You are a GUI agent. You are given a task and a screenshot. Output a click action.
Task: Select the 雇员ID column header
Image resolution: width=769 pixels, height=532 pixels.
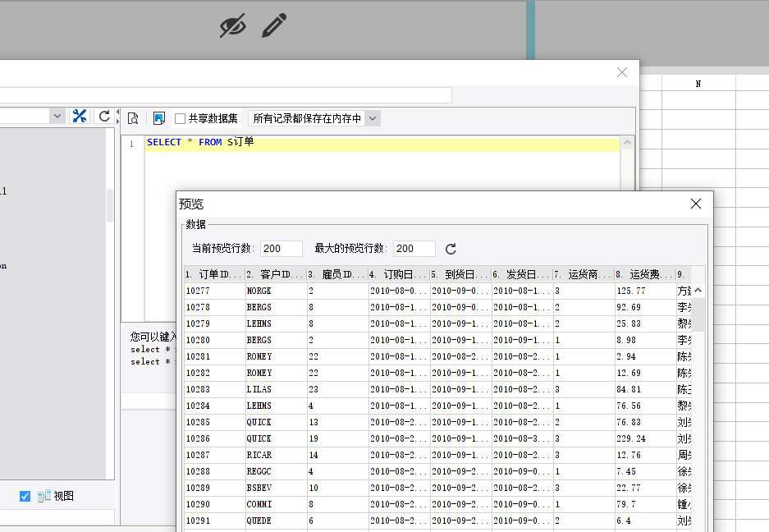click(338, 274)
